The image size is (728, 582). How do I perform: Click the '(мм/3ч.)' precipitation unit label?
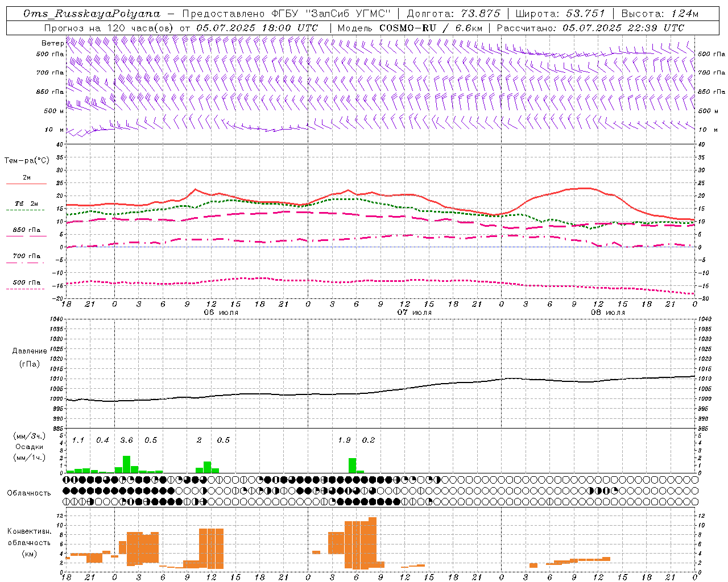(29, 436)
